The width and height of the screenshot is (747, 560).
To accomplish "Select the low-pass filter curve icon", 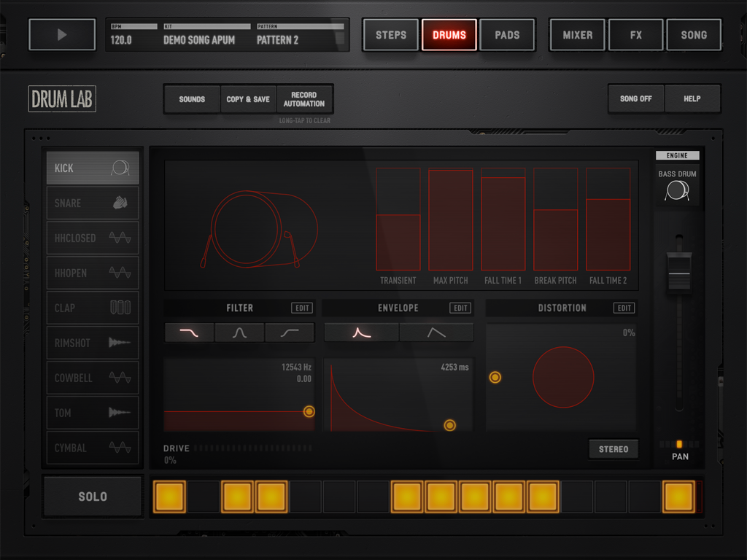I will click(189, 332).
